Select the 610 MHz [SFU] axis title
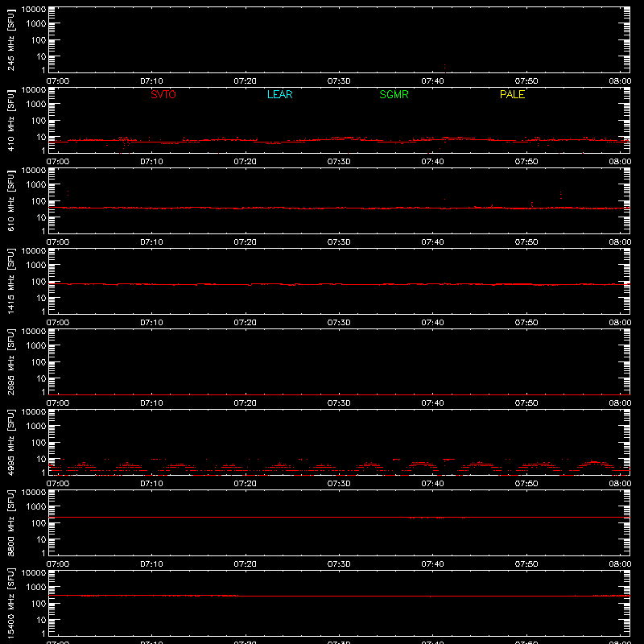The image size is (644, 644). pyautogui.click(x=10, y=200)
